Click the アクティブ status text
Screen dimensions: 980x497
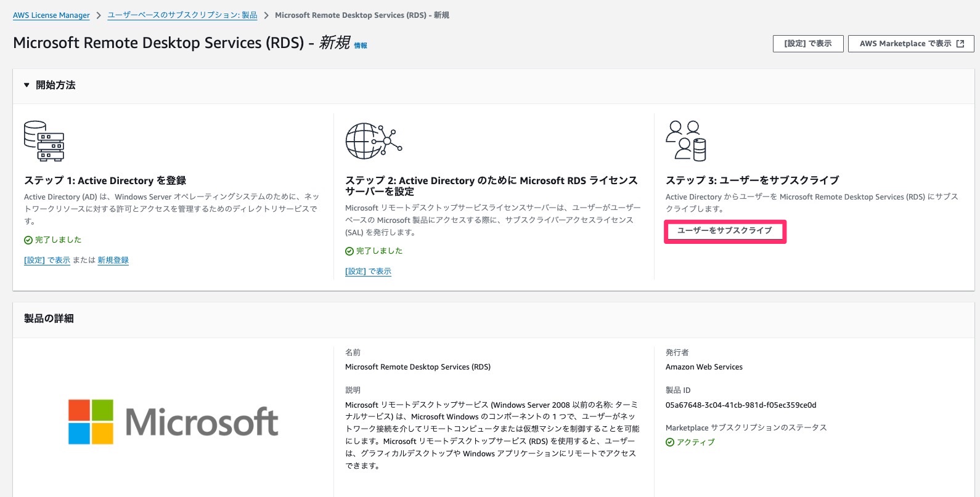(696, 442)
